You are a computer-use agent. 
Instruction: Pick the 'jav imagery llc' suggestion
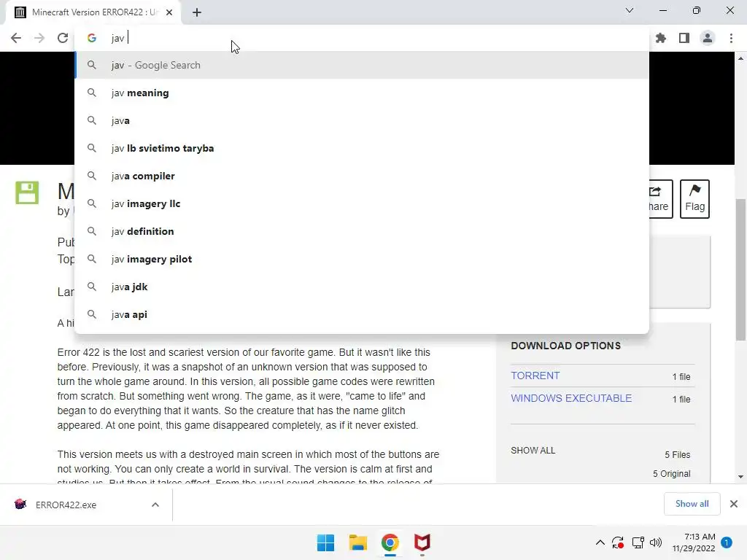pyautogui.click(x=362, y=203)
